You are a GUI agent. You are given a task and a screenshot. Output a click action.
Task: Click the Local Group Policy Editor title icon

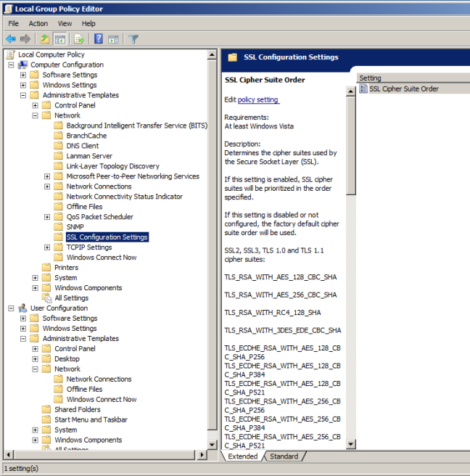[x=9, y=9]
